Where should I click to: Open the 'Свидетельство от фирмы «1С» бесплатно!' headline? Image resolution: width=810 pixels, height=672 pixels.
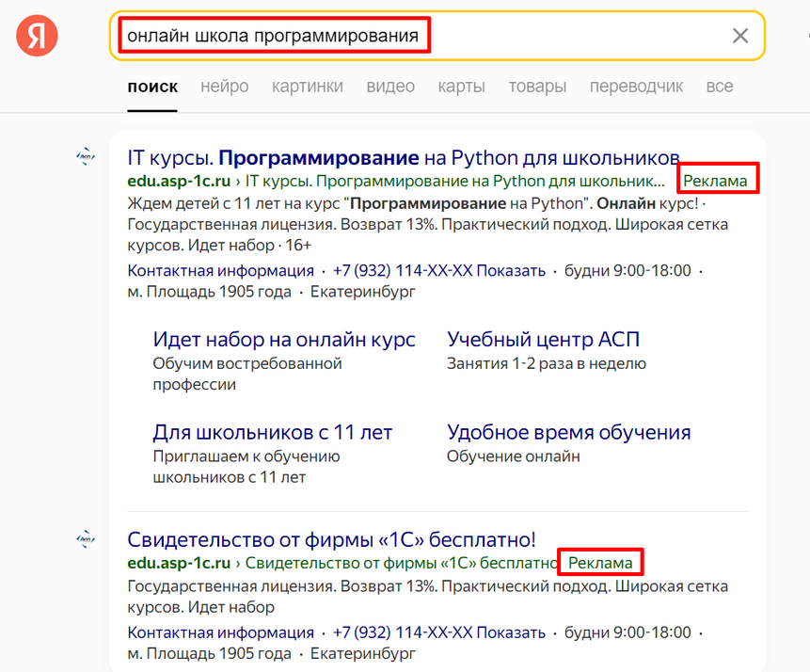click(x=332, y=539)
